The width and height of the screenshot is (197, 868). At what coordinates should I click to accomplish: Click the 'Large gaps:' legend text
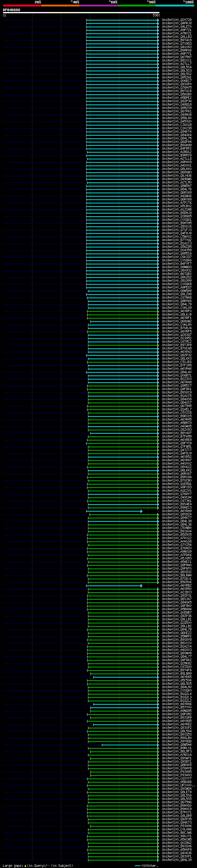[13, 865]
